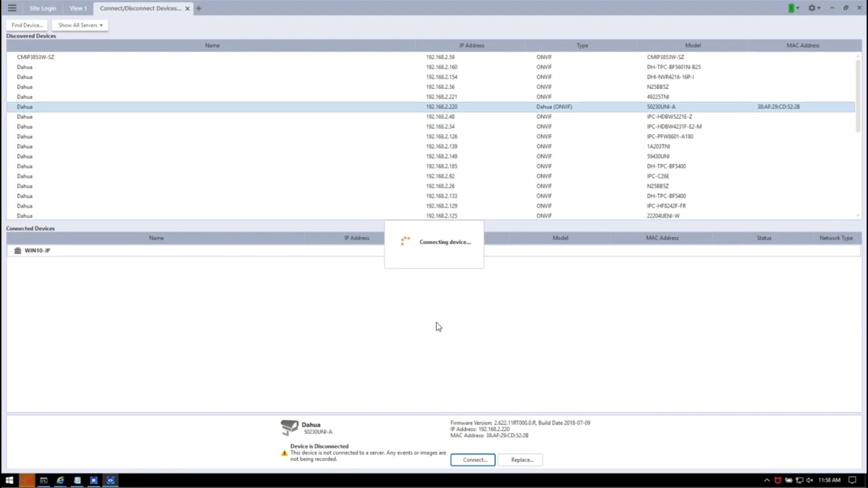Click the taskbar volume muted icon

(x=810, y=480)
